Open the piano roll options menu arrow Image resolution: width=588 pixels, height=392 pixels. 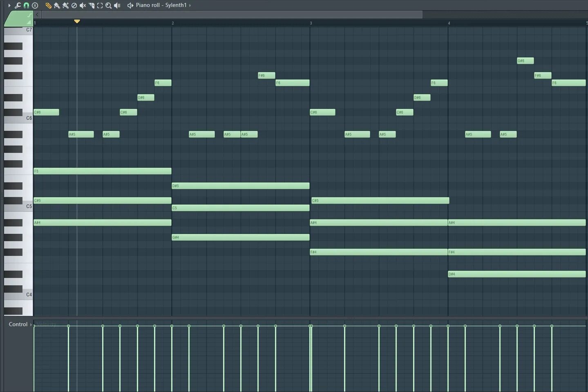(9, 5)
